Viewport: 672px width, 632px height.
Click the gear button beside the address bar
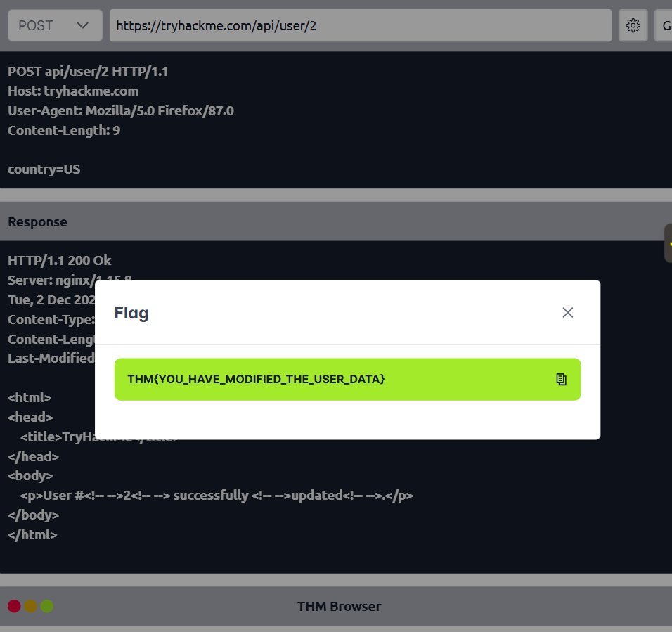[x=633, y=25]
